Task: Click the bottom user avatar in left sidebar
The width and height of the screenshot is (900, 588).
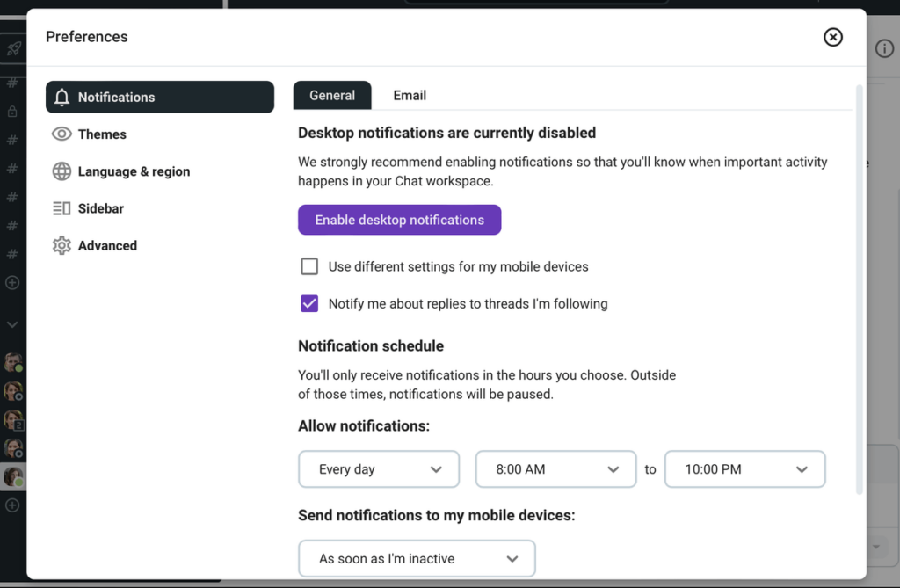Action: pos(13,477)
